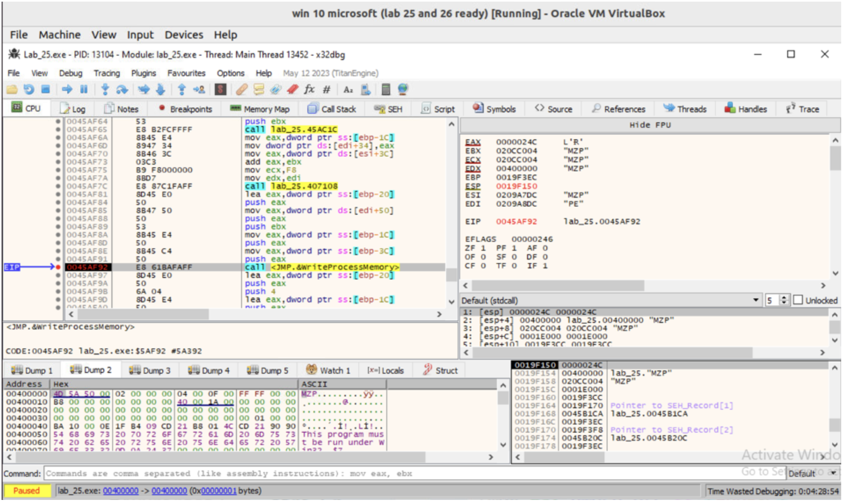Switch to the Struct tab
This screenshot has height=504, width=842.
click(x=440, y=370)
